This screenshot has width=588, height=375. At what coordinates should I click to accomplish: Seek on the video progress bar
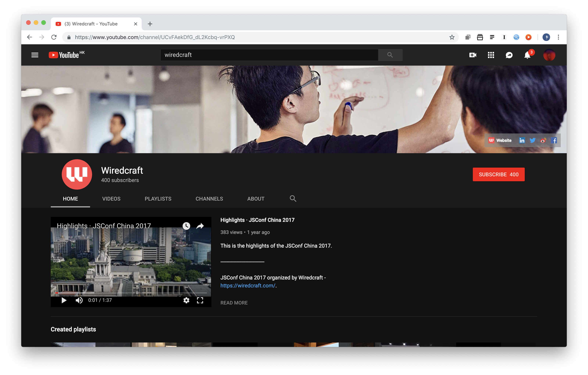click(x=131, y=293)
